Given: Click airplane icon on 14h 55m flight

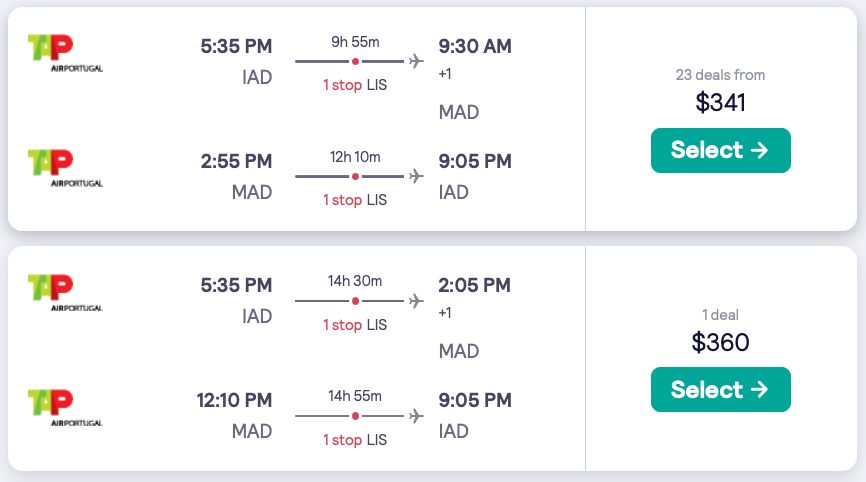Looking at the screenshot, I should pos(416,415).
